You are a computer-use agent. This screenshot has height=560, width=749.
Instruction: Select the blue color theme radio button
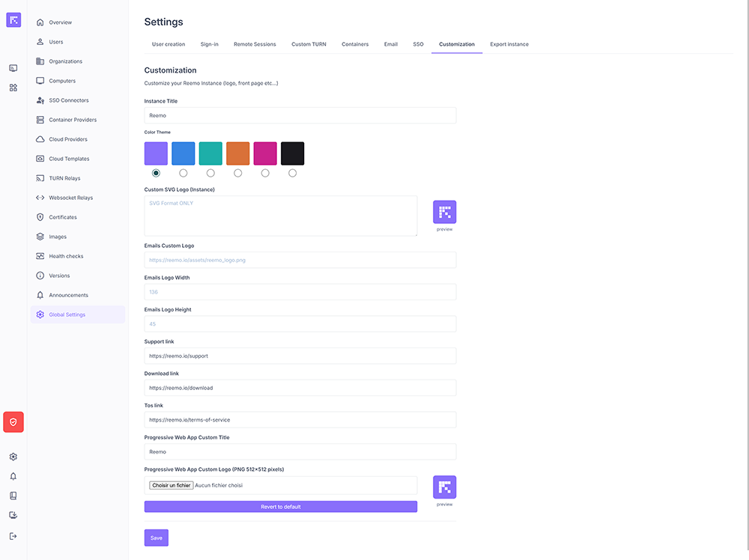(x=184, y=173)
